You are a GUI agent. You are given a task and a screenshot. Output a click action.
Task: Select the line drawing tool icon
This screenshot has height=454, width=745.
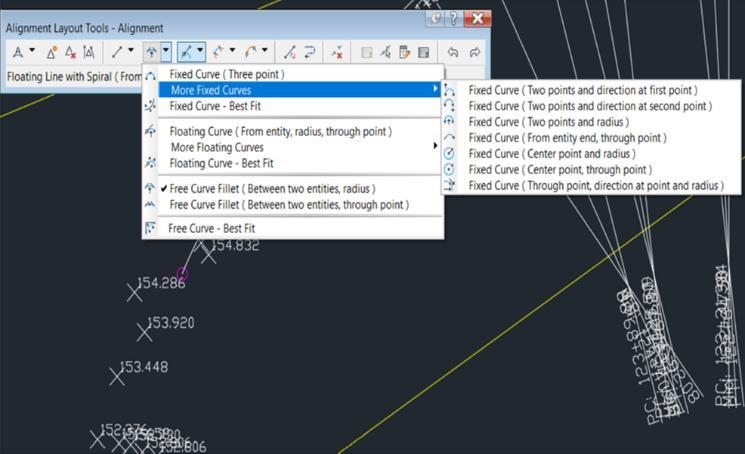(x=117, y=52)
